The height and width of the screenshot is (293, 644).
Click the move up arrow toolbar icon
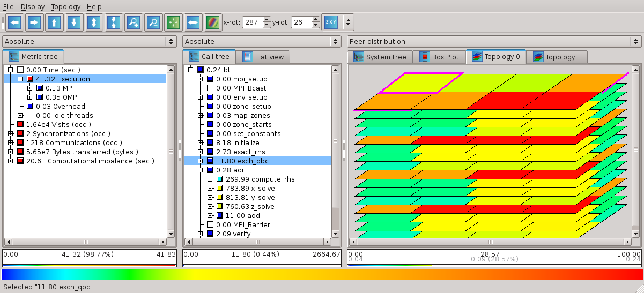coord(54,22)
